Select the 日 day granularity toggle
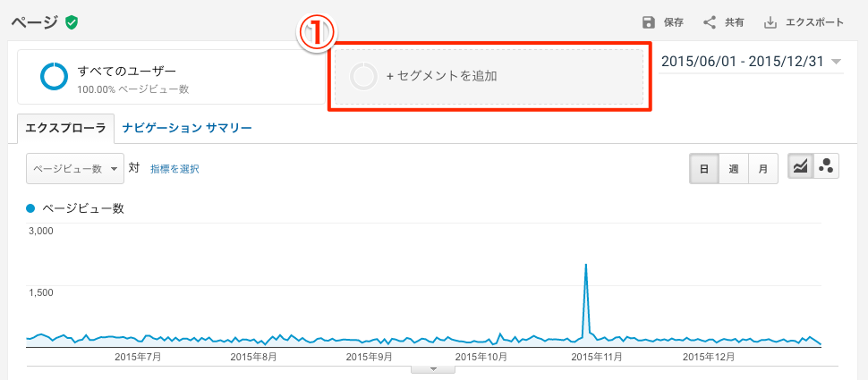The width and height of the screenshot is (868, 380). coord(704,169)
